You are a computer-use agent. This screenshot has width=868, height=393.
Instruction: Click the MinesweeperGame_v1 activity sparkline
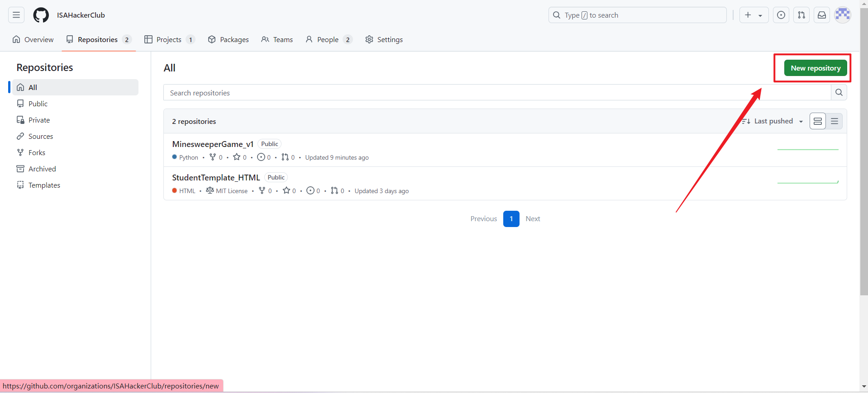pos(808,149)
